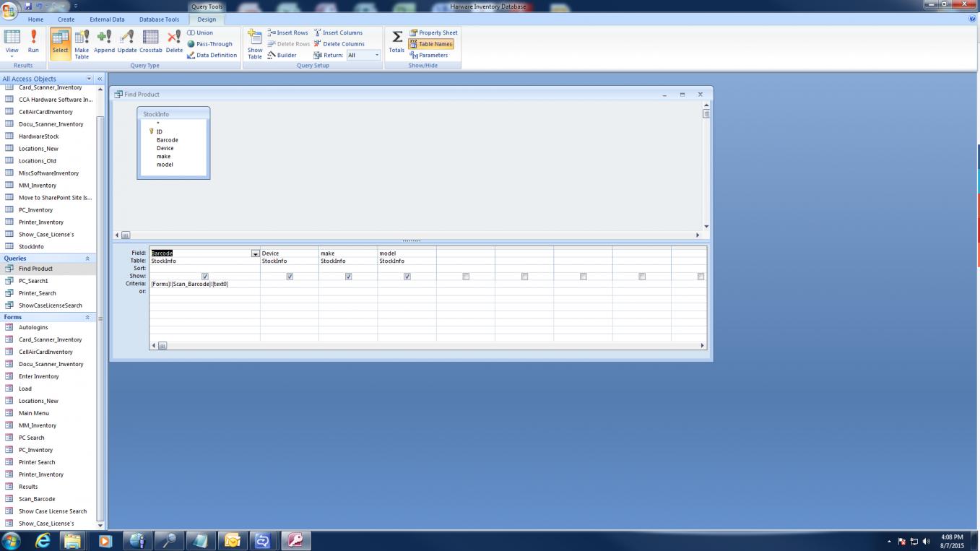Launch Internet Explorer from the taskbar
This screenshot has height=551, width=980.
pyautogui.click(x=43, y=540)
